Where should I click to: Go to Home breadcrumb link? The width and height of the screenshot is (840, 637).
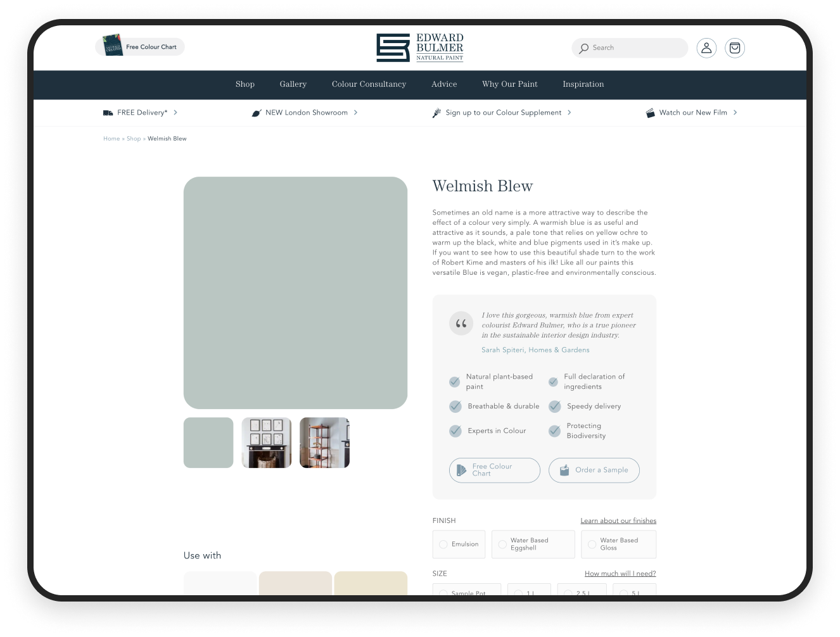(x=111, y=139)
